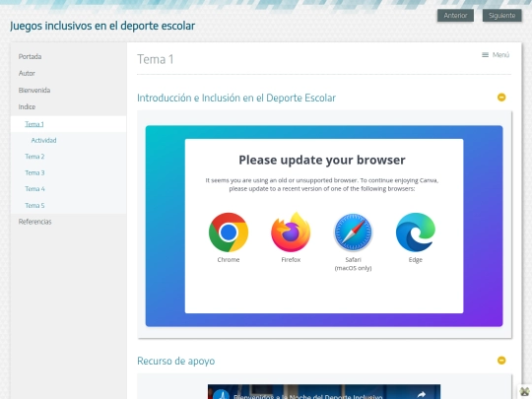Screen dimensions: 532x399
Task: Open Portada in the sidebar
Action: tap(30, 57)
